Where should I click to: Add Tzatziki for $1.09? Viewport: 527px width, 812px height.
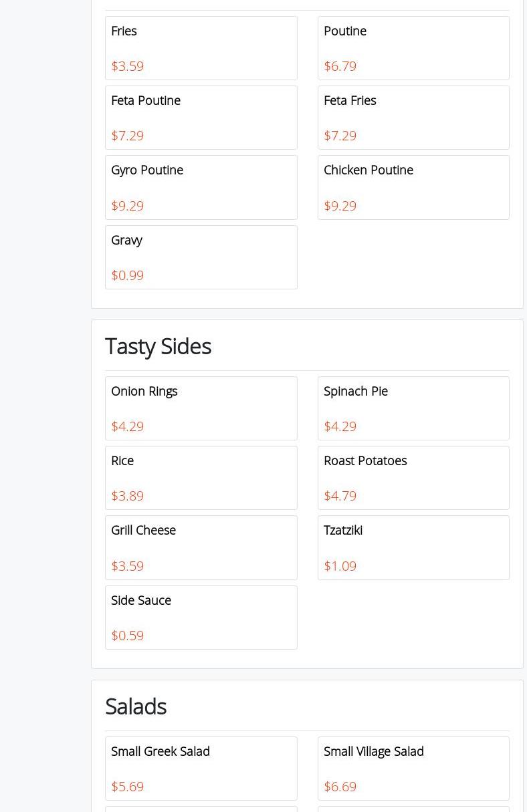pyautogui.click(x=413, y=547)
